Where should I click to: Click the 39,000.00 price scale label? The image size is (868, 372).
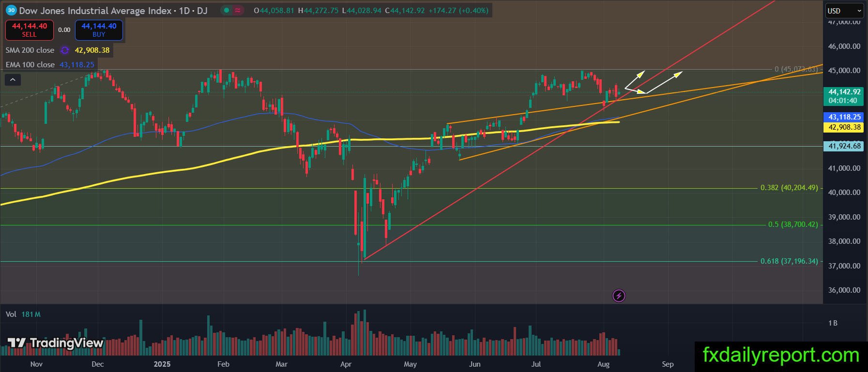tap(844, 217)
